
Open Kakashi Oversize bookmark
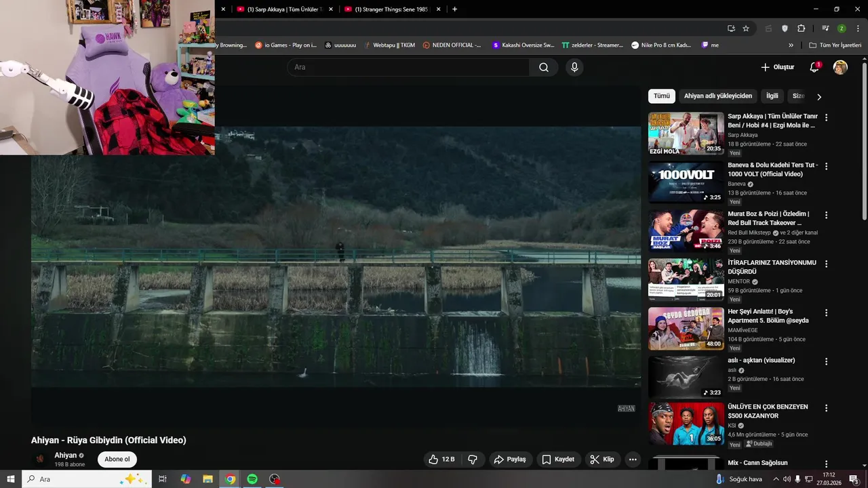click(x=523, y=45)
